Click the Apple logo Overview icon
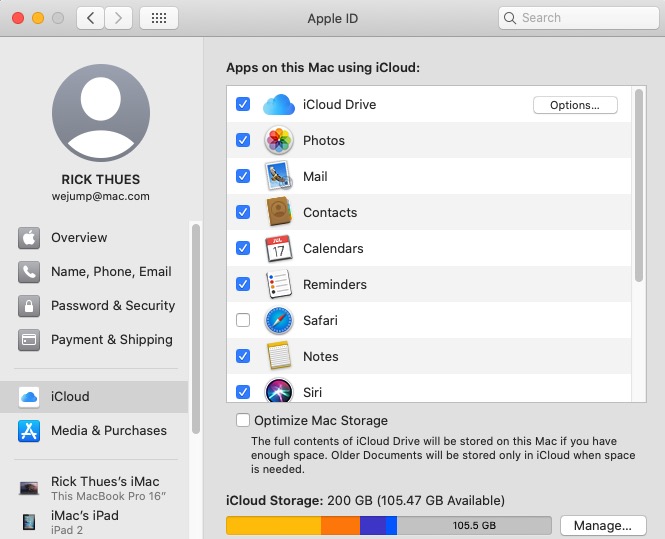This screenshot has height=539, width=665. 29,237
